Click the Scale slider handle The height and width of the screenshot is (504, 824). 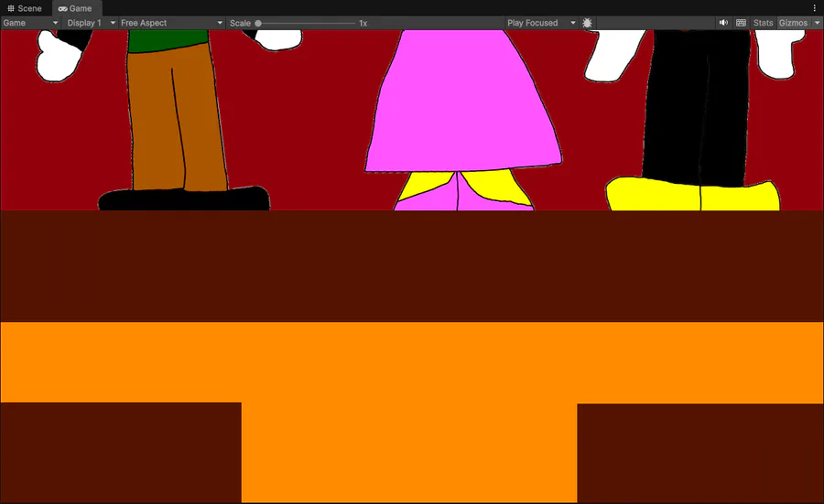pos(258,23)
